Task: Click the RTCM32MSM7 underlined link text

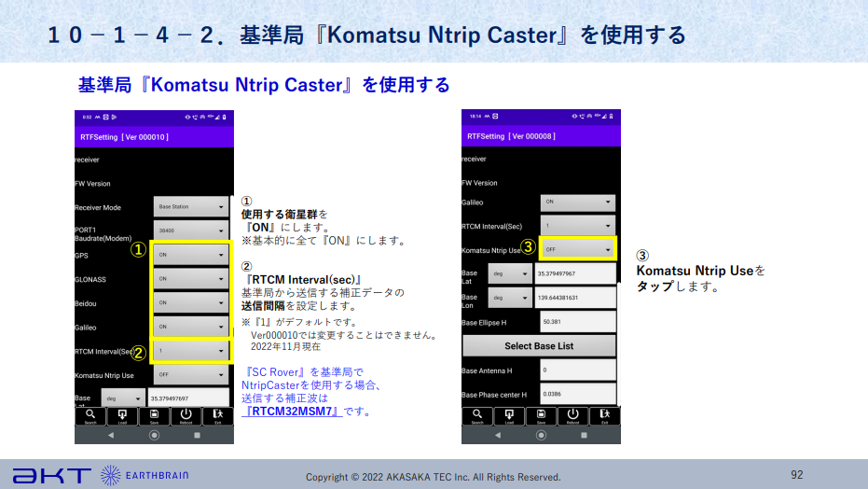Action: 293,412
